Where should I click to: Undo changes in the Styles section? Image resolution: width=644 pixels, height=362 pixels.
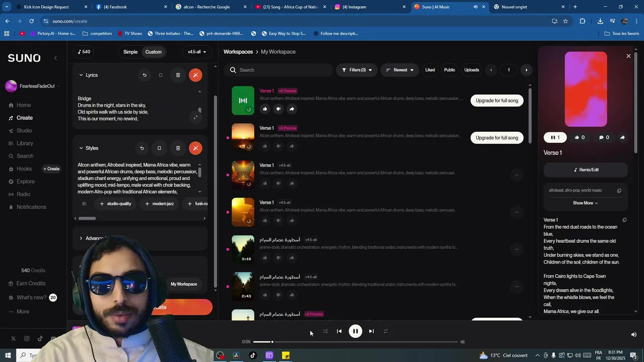[142, 148]
